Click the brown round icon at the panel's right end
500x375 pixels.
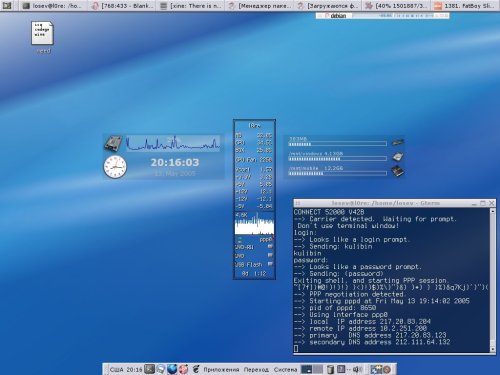[387, 369]
